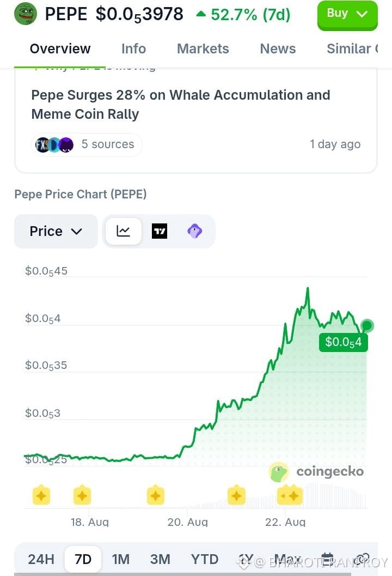
Task: Select the 1M time range
Action: coord(121,559)
